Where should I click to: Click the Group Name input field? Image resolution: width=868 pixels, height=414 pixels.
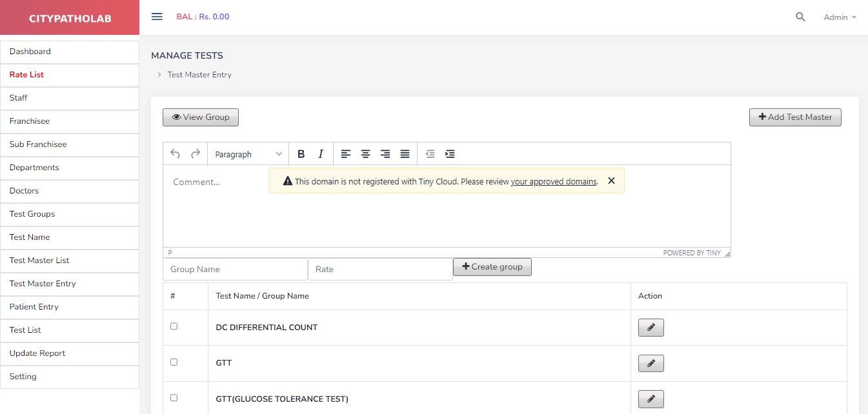coord(235,270)
